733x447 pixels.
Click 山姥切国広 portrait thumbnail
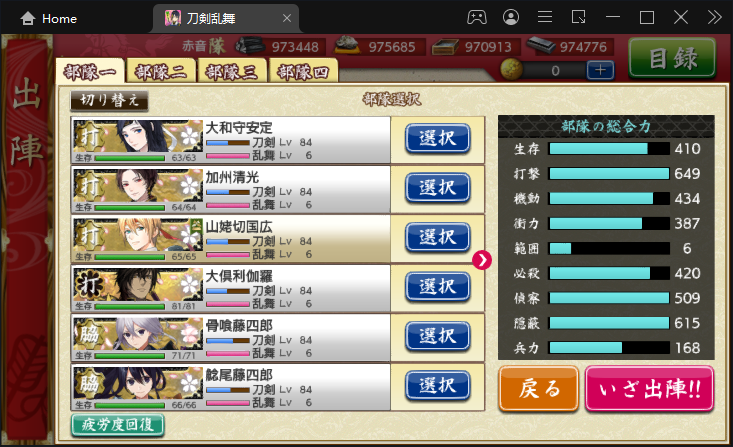point(138,238)
